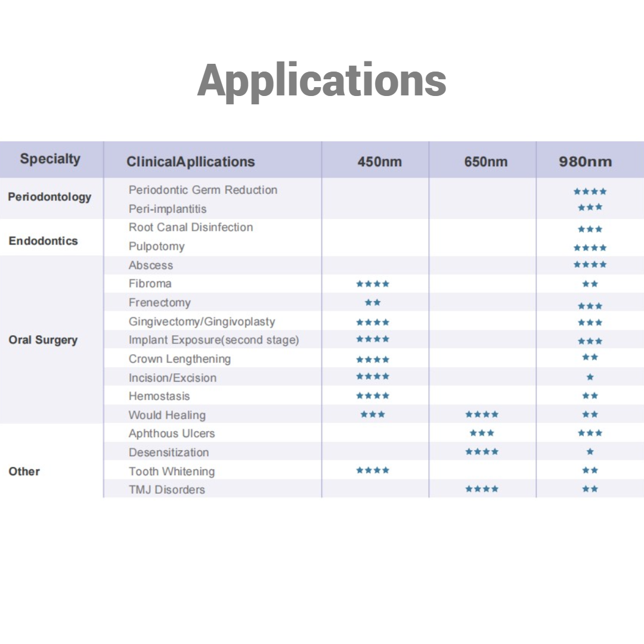The height and width of the screenshot is (644, 644).
Task: Click the Periodontology specialty label
Action: tap(49, 197)
